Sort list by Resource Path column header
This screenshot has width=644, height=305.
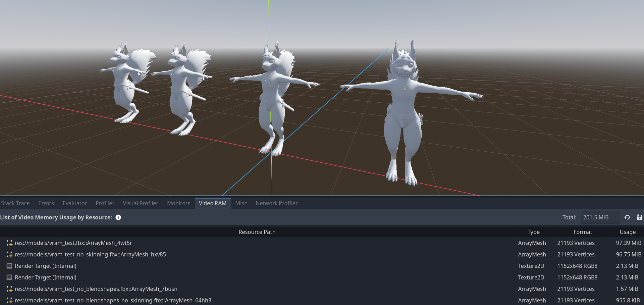257,232
